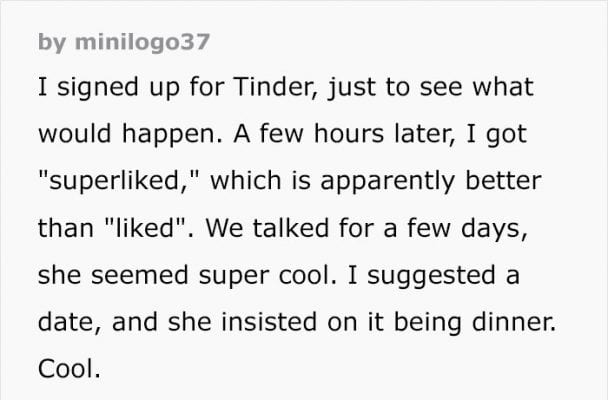Click the phrase "A few hours later"

coord(285,137)
